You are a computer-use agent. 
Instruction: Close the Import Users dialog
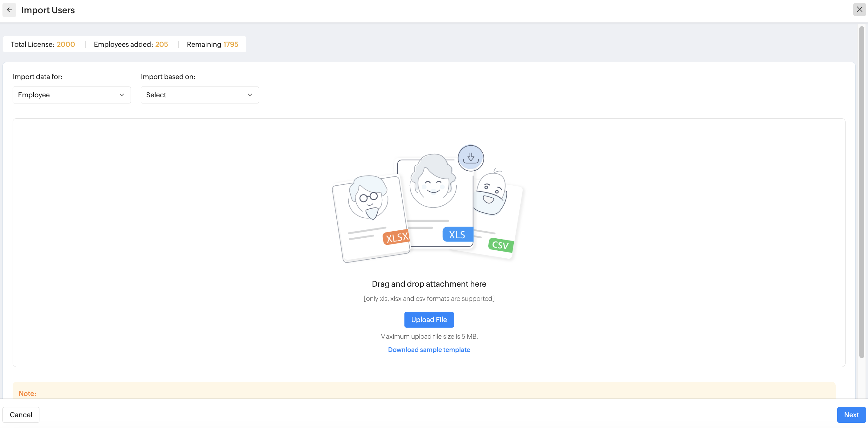859,10
